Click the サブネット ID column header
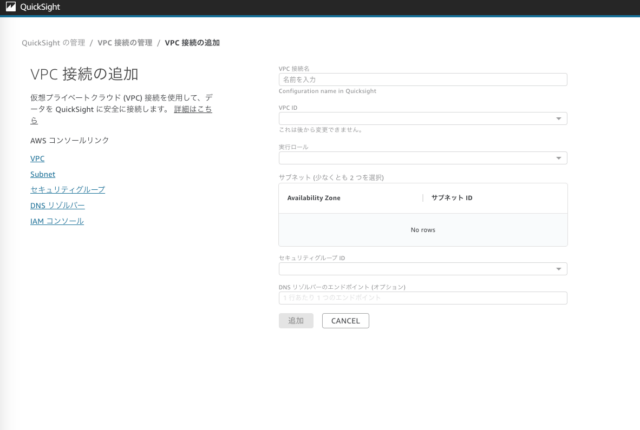 click(x=452, y=198)
